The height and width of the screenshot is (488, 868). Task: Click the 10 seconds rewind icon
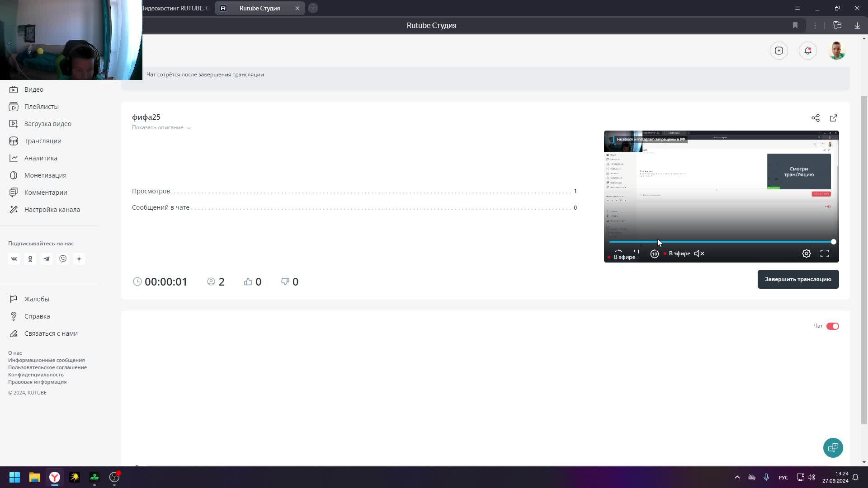654,254
